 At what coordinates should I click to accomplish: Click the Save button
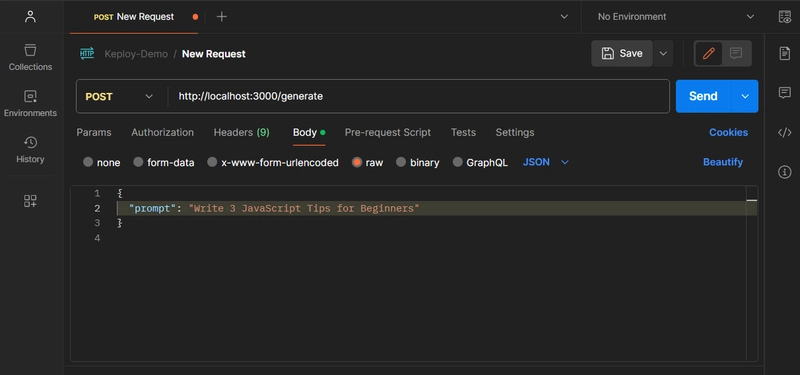pyautogui.click(x=622, y=54)
